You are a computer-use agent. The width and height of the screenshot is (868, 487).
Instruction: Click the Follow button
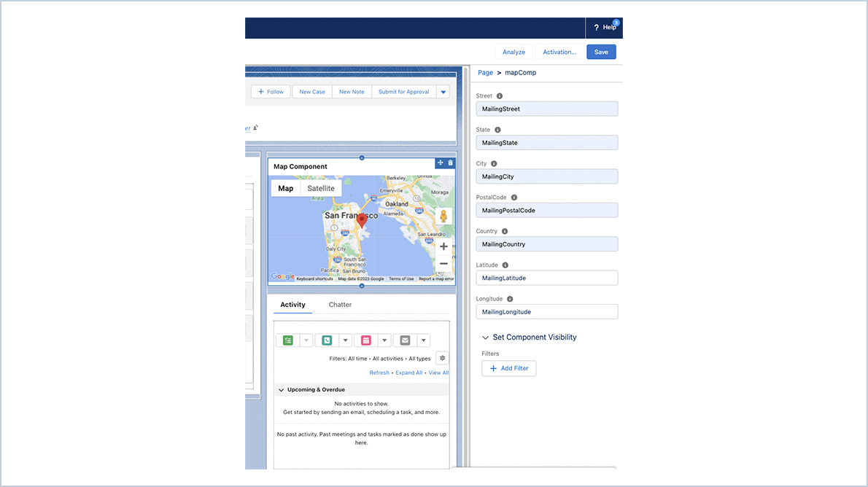tap(270, 91)
